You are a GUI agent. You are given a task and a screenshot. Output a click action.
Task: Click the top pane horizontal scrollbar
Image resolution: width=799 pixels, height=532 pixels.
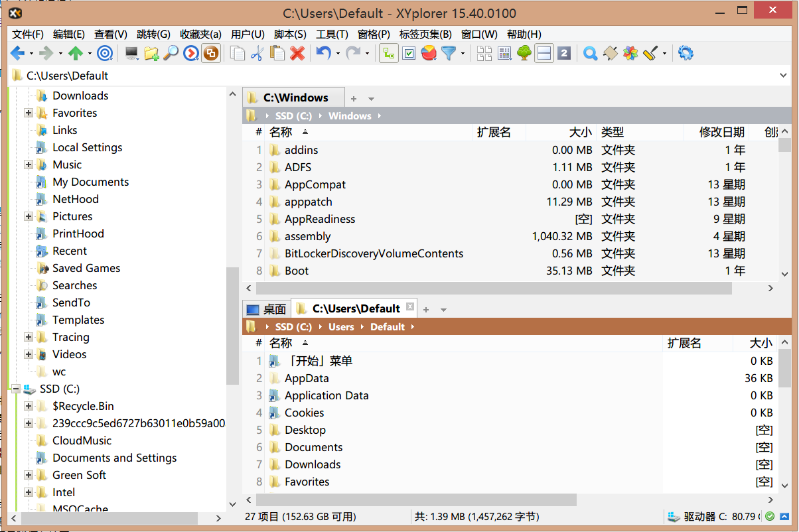(x=493, y=289)
